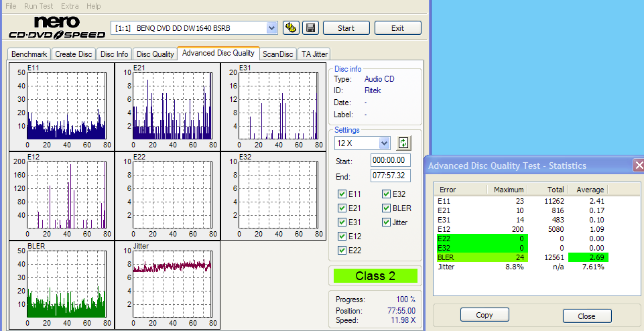This screenshot has width=644, height=331.
Task: Switch to the Benchmark tab
Action: click(29, 54)
